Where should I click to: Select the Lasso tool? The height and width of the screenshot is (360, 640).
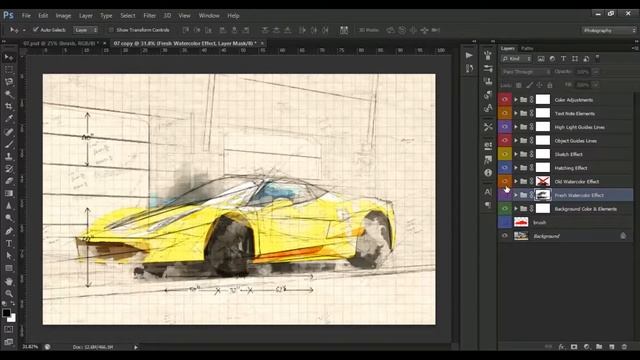pyautogui.click(x=9, y=82)
